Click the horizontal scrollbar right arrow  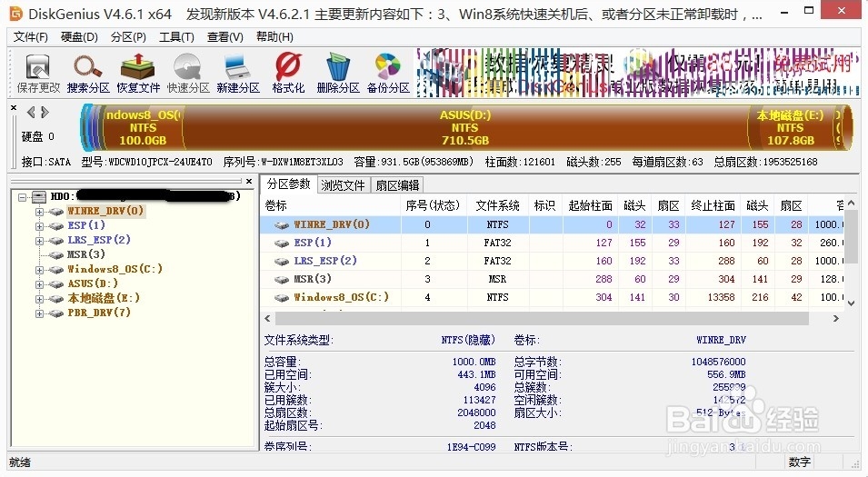[x=836, y=319]
